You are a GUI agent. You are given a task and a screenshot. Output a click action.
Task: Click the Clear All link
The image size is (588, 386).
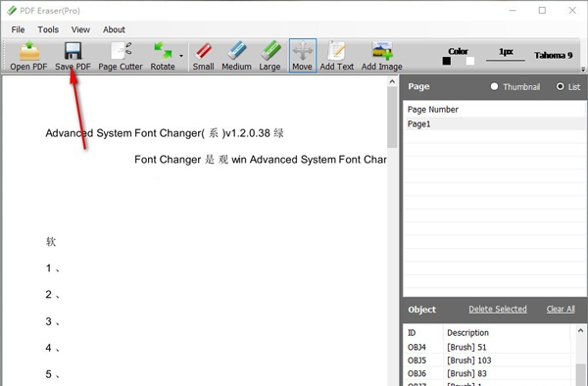(561, 309)
